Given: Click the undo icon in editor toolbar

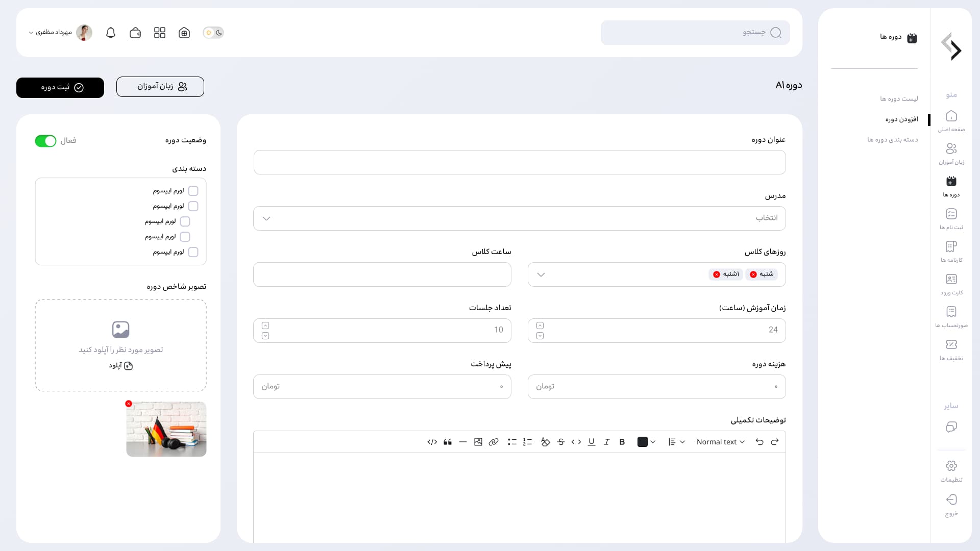Looking at the screenshot, I should pyautogui.click(x=759, y=442).
